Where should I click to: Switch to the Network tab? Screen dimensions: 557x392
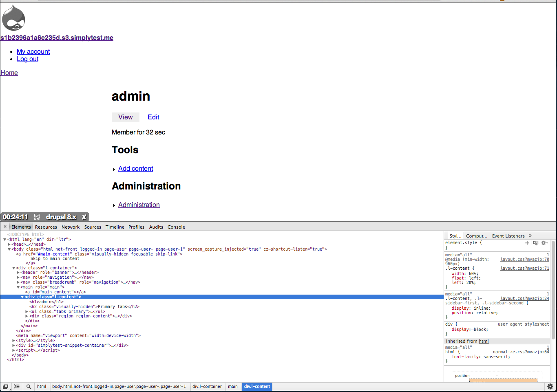[71, 227]
